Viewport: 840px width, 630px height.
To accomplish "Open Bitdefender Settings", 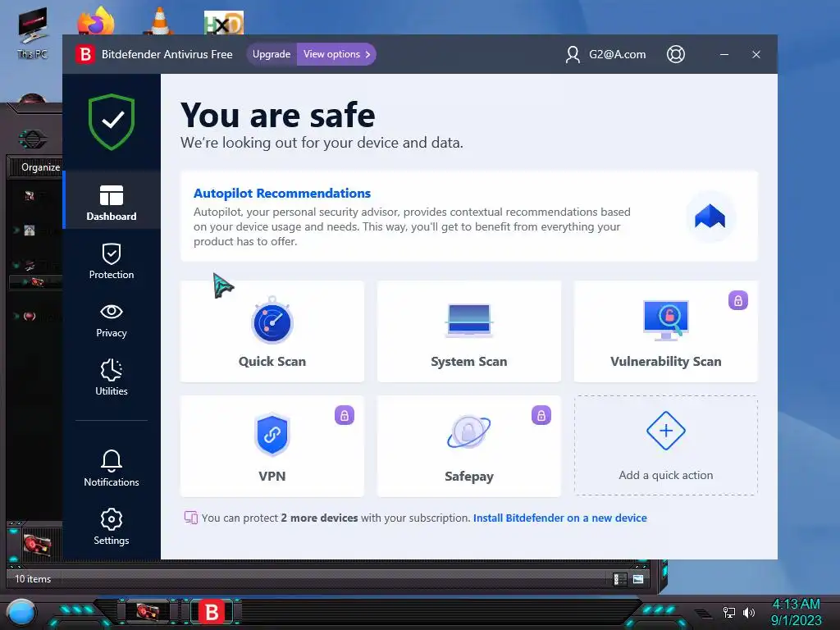I will coord(112,527).
